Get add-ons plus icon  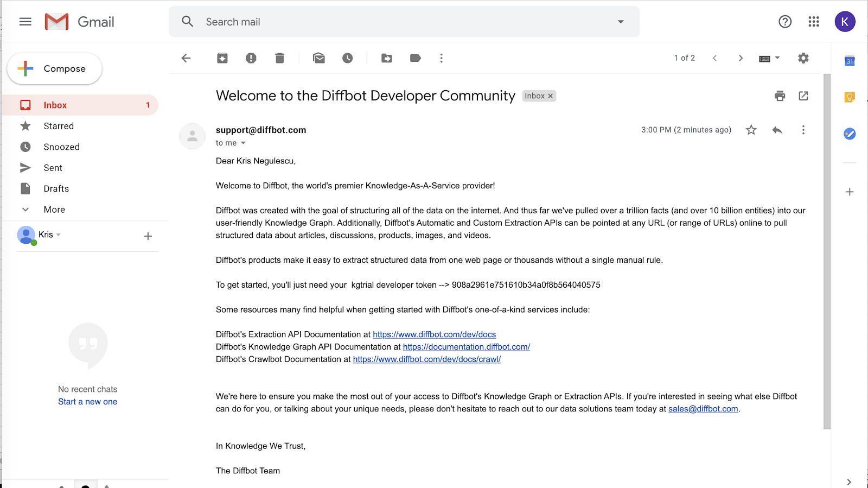pyautogui.click(x=850, y=192)
